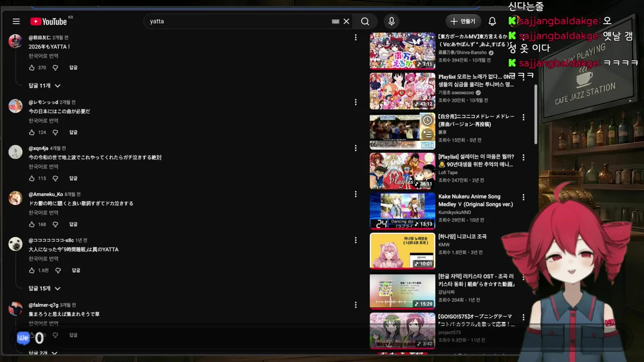The height and width of the screenshot is (362, 644).
Task: Open menu for Kake Nukeru medley video
Action: [x=523, y=197]
